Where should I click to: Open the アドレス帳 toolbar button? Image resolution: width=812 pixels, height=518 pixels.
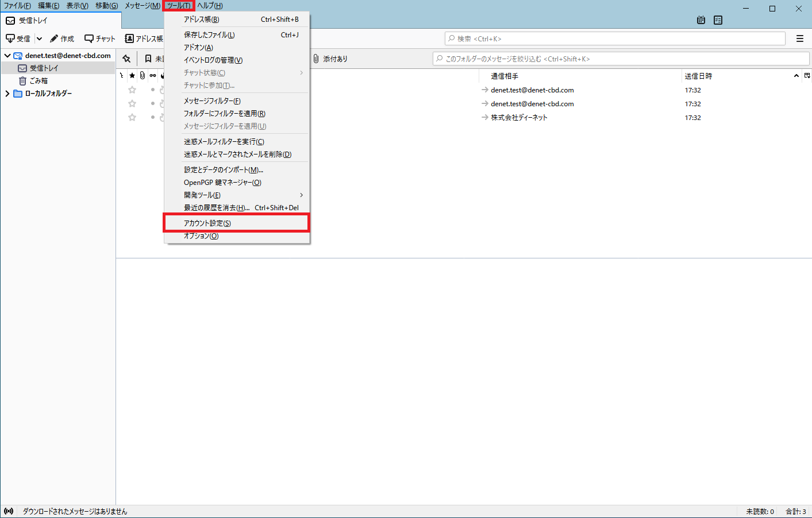coord(144,38)
